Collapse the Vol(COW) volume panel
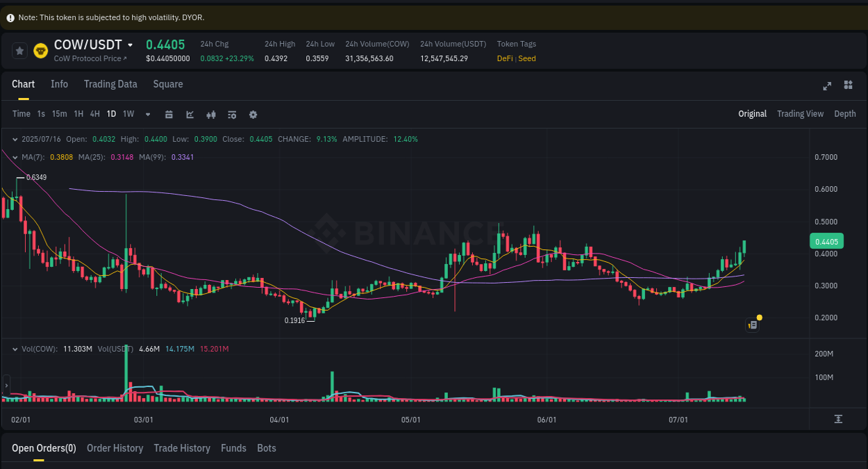The image size is (868, 469). [15, 348]
